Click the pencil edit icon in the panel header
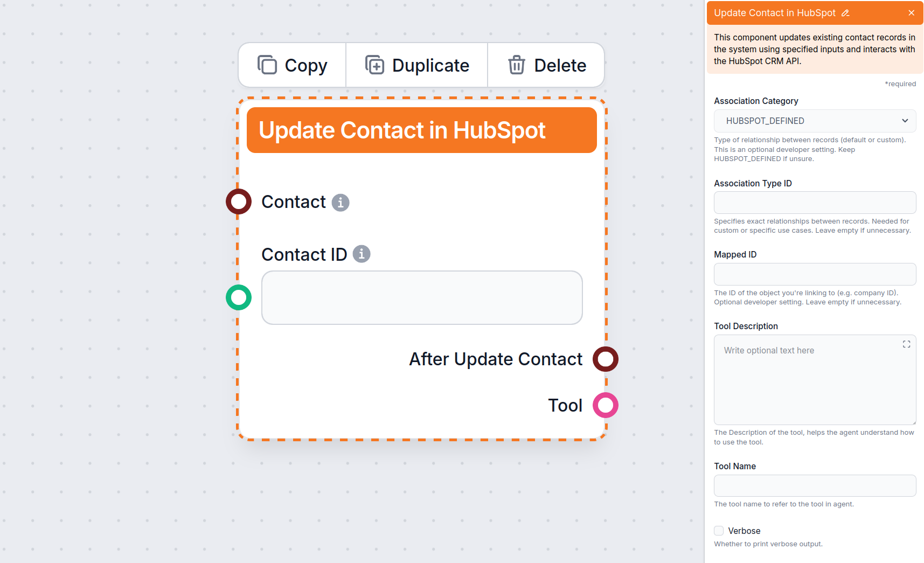924x563 pixels. [x=846, y=12]
